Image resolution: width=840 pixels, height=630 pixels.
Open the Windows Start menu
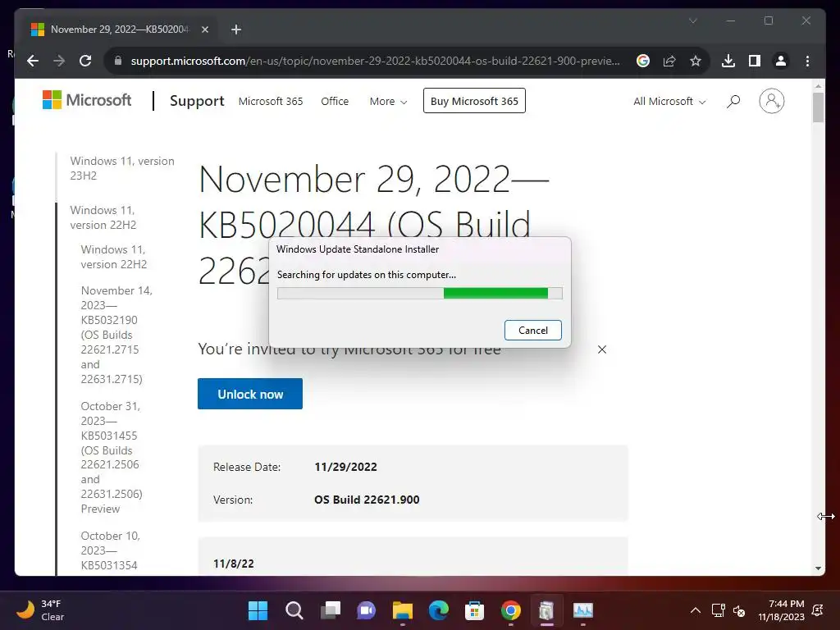258,610
